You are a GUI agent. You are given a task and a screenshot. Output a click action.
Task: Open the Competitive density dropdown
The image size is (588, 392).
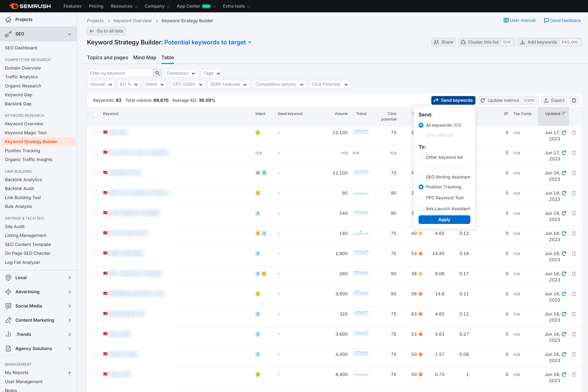pyautogui.click(x=279, y=84)
